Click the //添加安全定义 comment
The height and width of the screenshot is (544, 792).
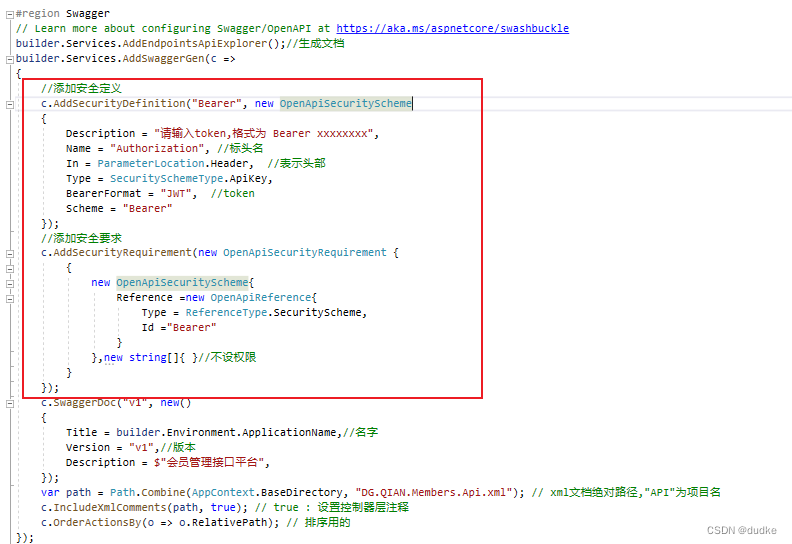point(81,88)
